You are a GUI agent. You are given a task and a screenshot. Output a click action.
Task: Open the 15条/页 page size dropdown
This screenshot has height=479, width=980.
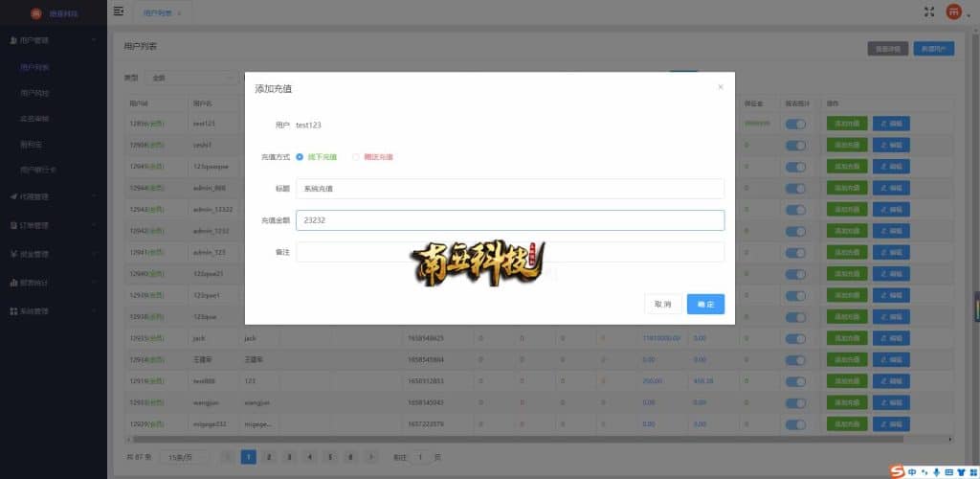185,457
